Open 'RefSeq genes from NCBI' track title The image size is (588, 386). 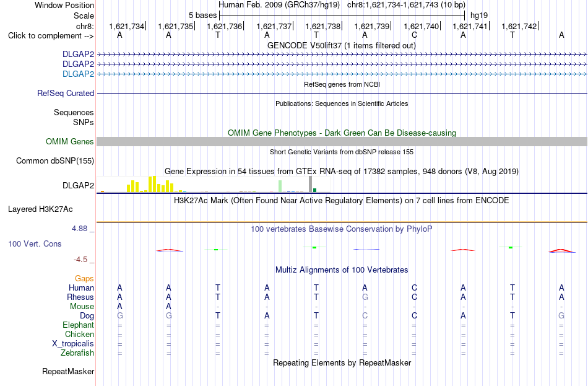pos(342,84)
